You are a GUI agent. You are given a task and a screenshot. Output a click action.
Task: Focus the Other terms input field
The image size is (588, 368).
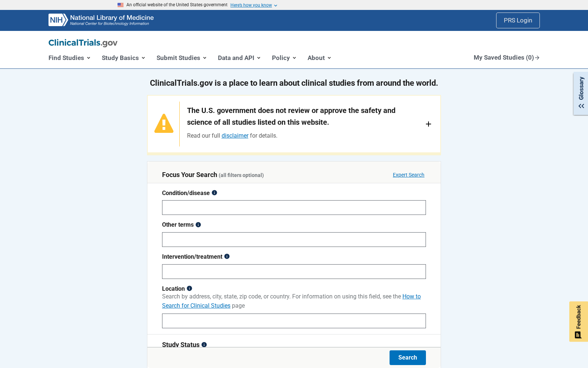click(x=294, y=240)
